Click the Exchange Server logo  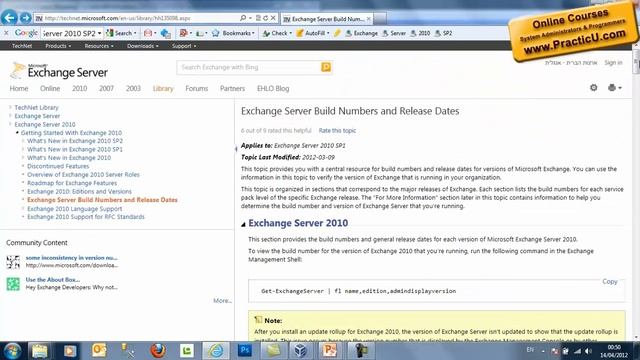pyautogui.click(x=59, y=71)
